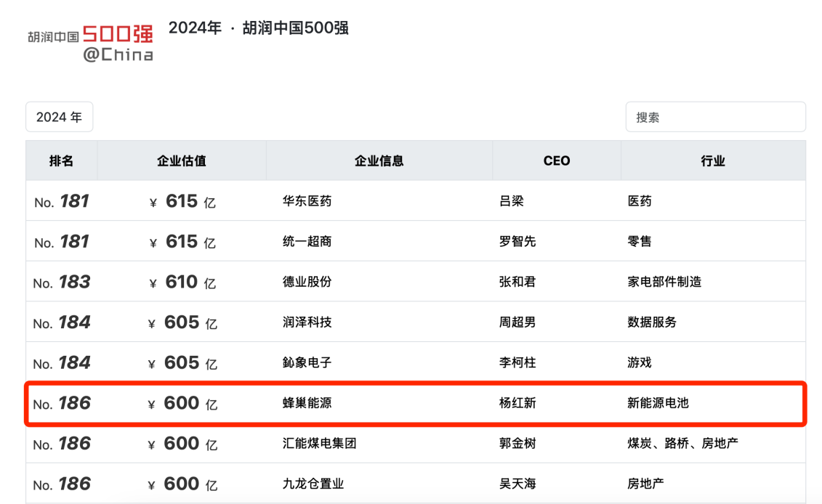This screenshot has height=504, width=822.
Task: Click the 企业估值 column header
Action: point(182,160)
